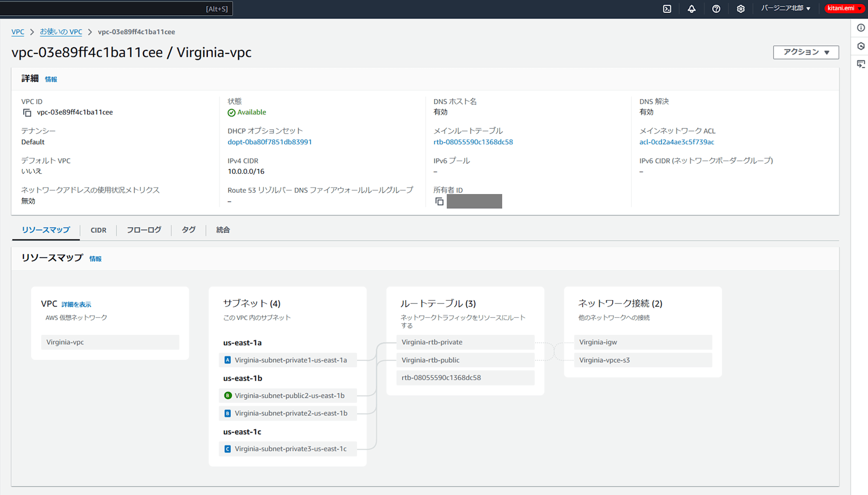This screenshot has width=868, height=495.
Task: Select Virginia-subnet-private2-us-east-1b subnet
Action: (x=288, y=413)
